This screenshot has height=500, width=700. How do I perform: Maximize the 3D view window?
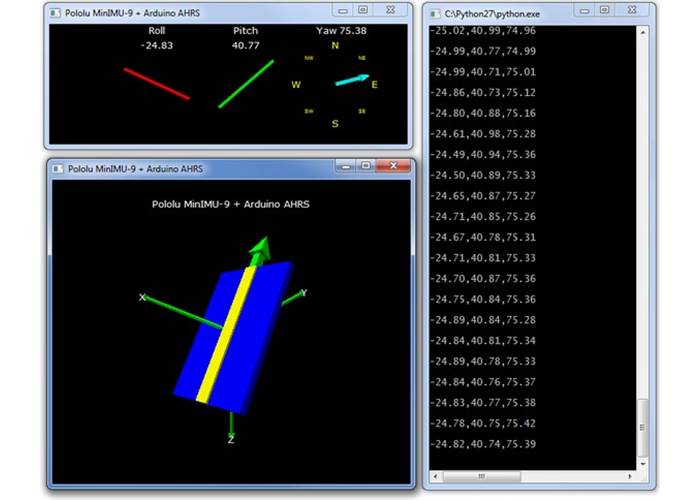365,166
